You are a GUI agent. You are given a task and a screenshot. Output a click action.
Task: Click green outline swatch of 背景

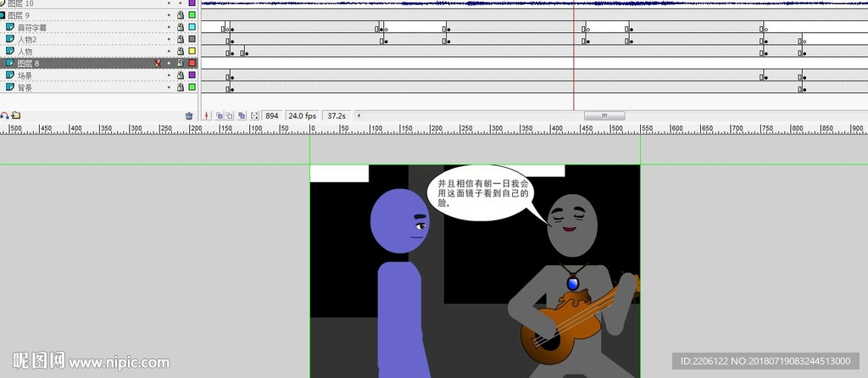point(192,87)
